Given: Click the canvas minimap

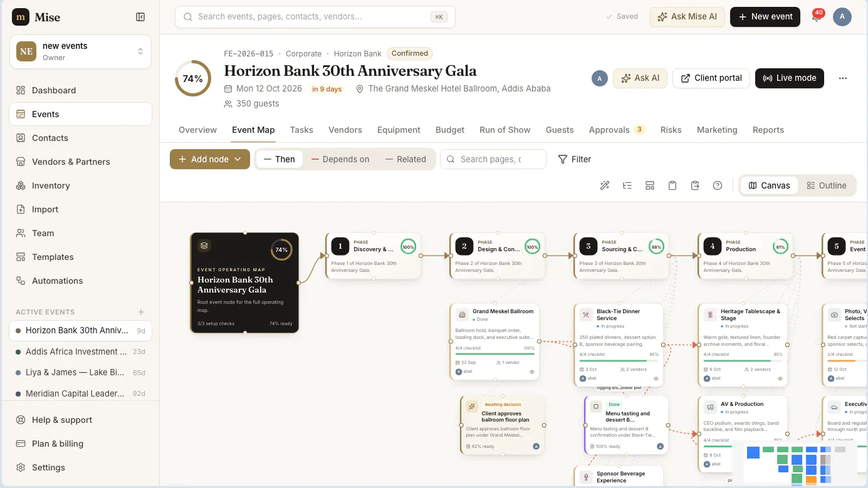Looking at the screenshot, I should point(795,464).
